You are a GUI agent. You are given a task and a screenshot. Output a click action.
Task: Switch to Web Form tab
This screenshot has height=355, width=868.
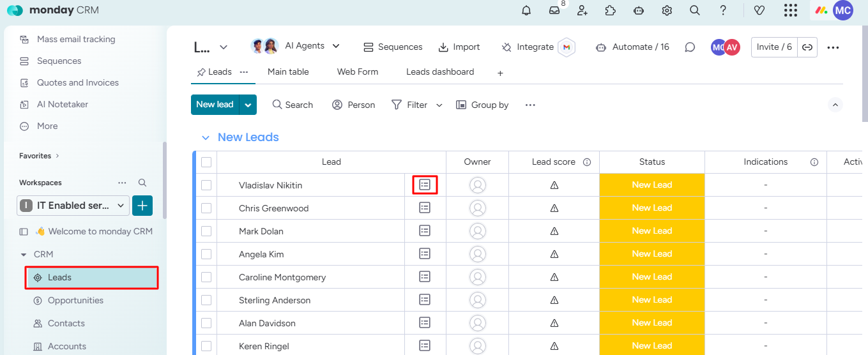[x=358, y=72]
